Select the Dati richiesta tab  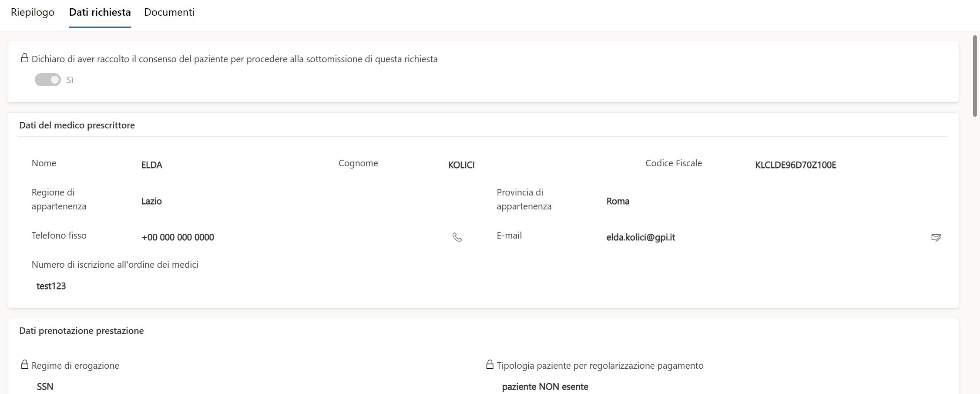(x=100, y=12)
